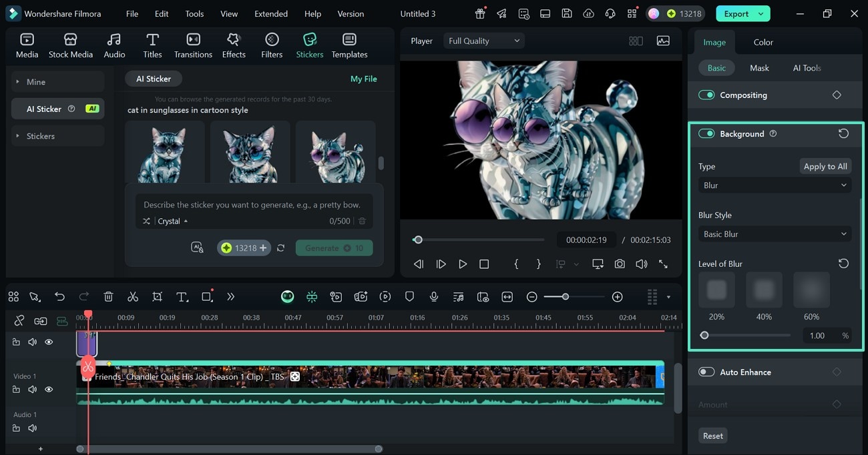Enable the Auto Enhance toggle
868x455 pixels.
point(706,372)
